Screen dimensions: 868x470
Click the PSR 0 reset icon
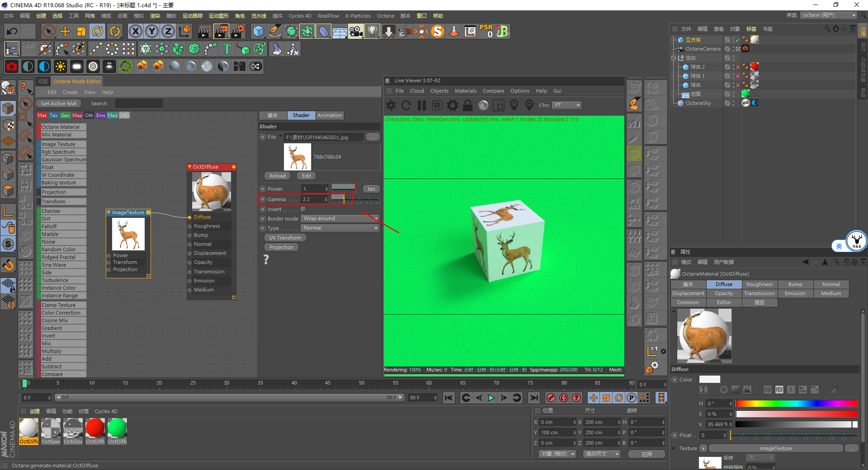[486, 31]
